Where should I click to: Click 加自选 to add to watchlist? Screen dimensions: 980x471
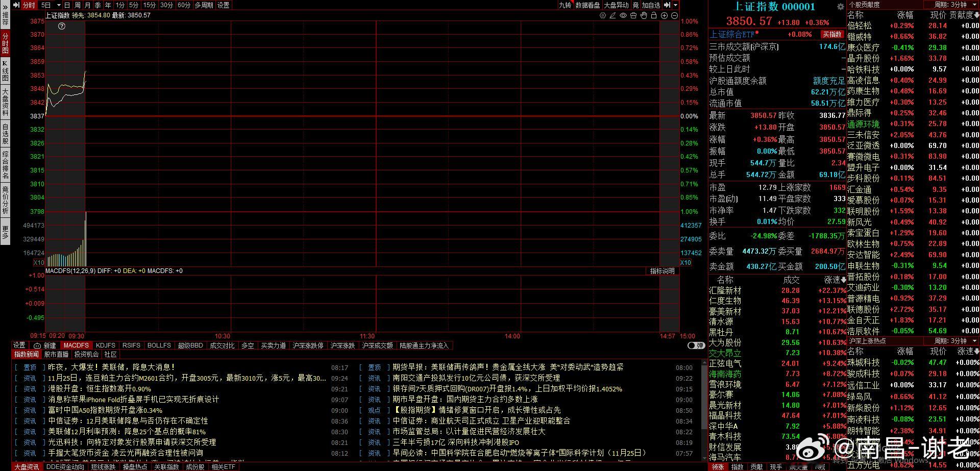coord(651,5)
